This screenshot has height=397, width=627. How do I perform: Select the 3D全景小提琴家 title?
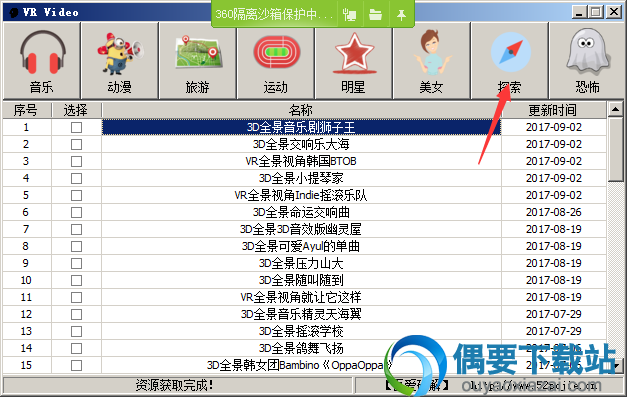point(301,178)
